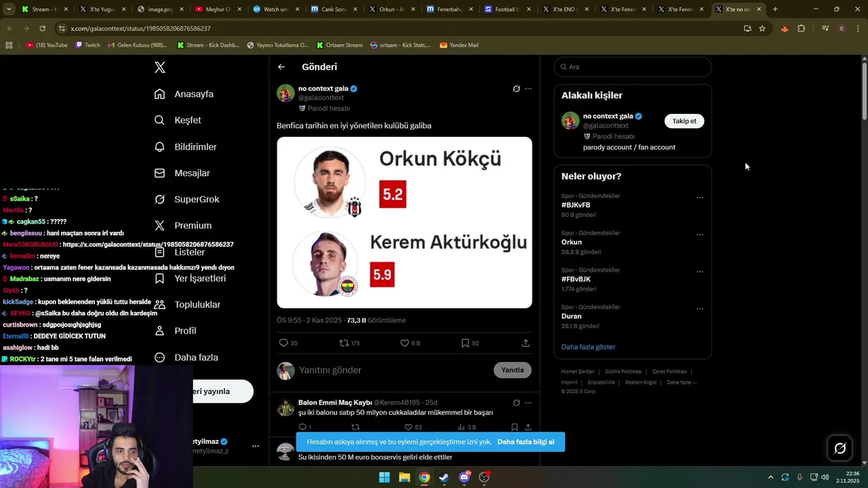The image size is (868, 488).
Task: Click the X logo in sidebar
Action: pos(160,67)
